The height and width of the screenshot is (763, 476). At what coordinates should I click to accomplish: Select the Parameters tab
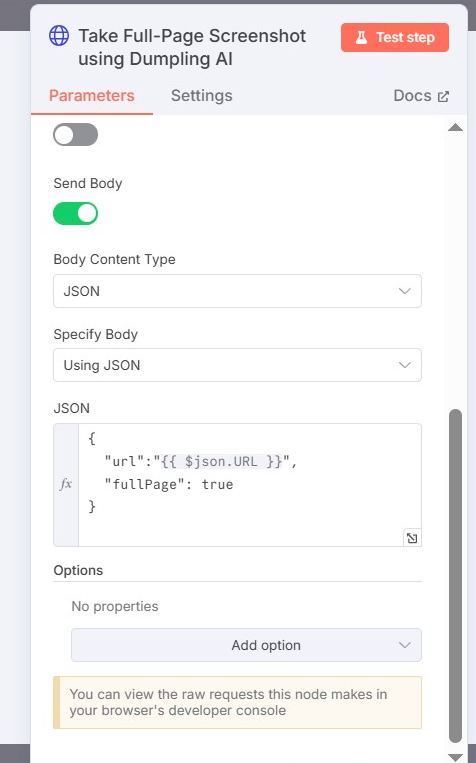(x=92, y=96)
